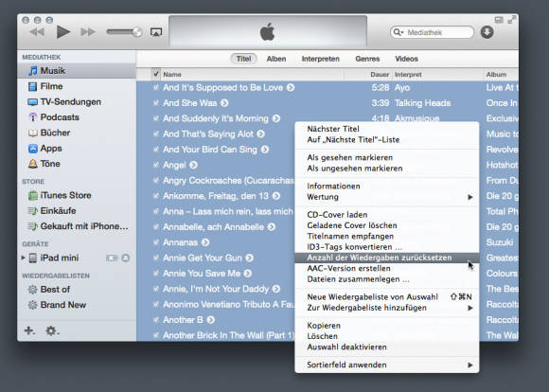Switch to Titel view tab
Image resolution: width=549 pixels, height=392 pixels.
243,59
